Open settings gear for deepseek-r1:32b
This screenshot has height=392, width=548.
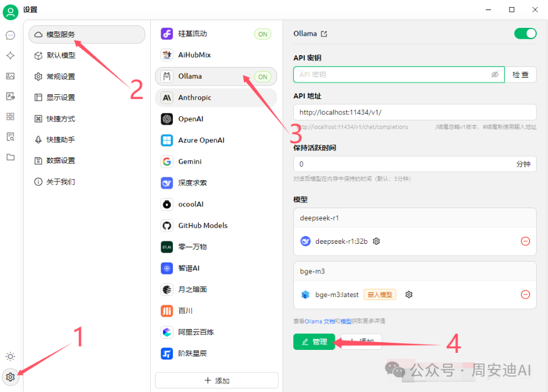(376, 241)
